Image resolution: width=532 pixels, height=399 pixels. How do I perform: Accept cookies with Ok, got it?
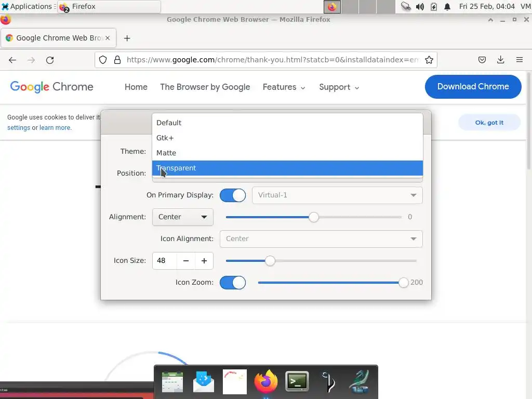pyautogui.click(x=489, y=123)
